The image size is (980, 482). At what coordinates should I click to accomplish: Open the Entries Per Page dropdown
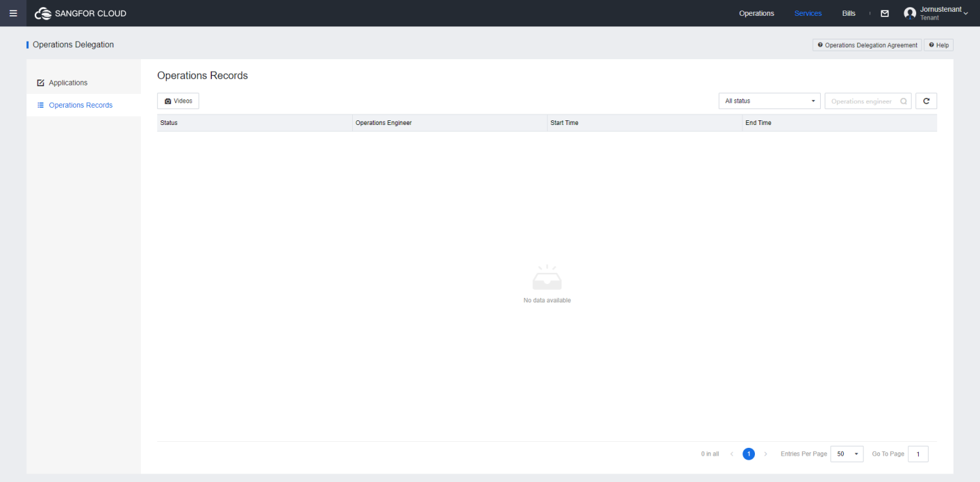pos(847,454)
